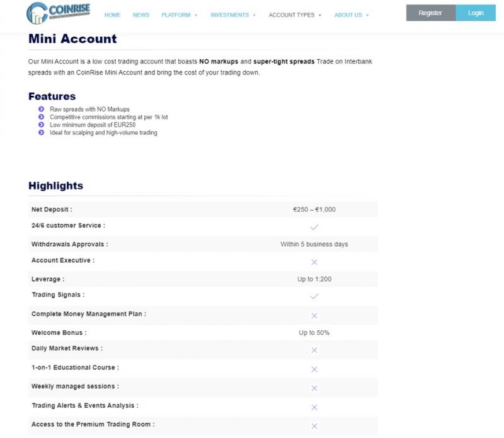Viewport: 504px width, 438px height.
Task: Click the Login button
Action: 476,13
